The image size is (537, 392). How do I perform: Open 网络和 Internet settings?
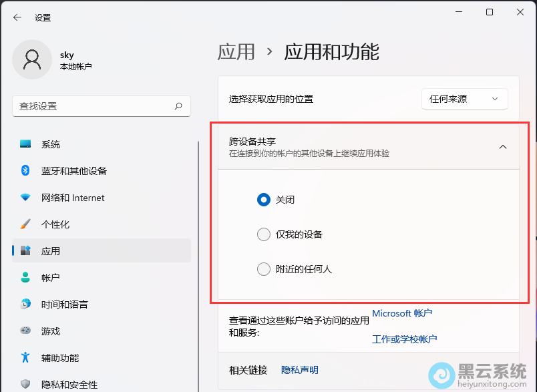pyautogui.click(x=72, y=198)
